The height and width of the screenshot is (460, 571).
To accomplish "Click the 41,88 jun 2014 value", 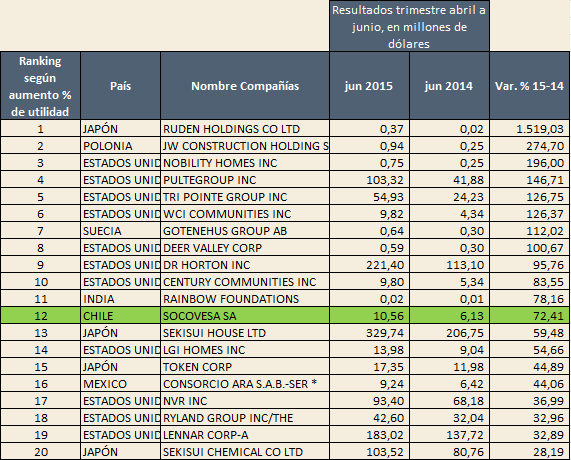I will [449, 180].
